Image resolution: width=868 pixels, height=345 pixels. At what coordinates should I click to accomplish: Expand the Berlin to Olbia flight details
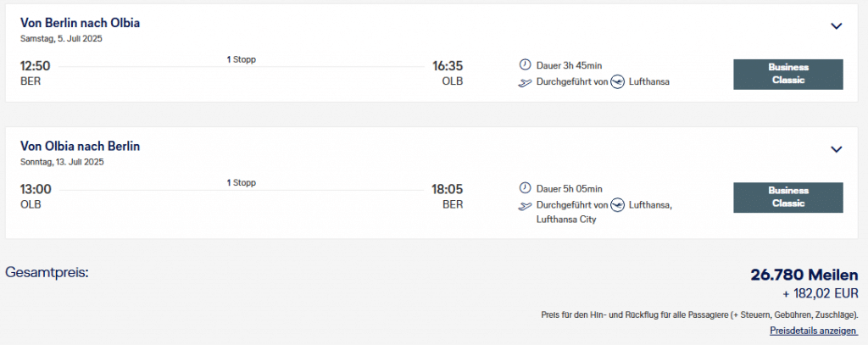(x=836, y=25)
